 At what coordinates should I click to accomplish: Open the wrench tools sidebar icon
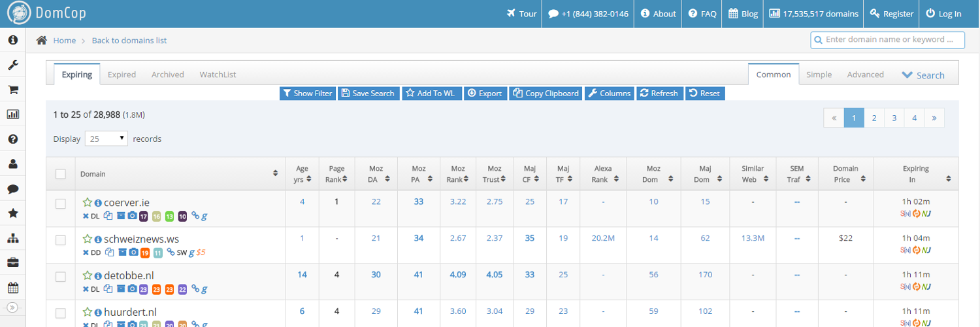click(12, 65)
